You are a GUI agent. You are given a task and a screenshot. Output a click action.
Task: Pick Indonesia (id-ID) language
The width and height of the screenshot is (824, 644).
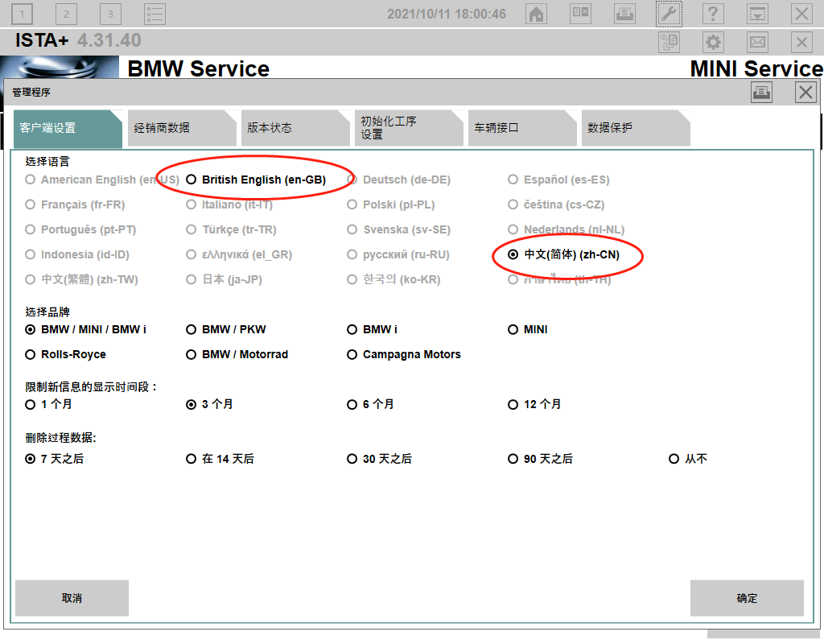pyautogui.click(x=76, y=254)
